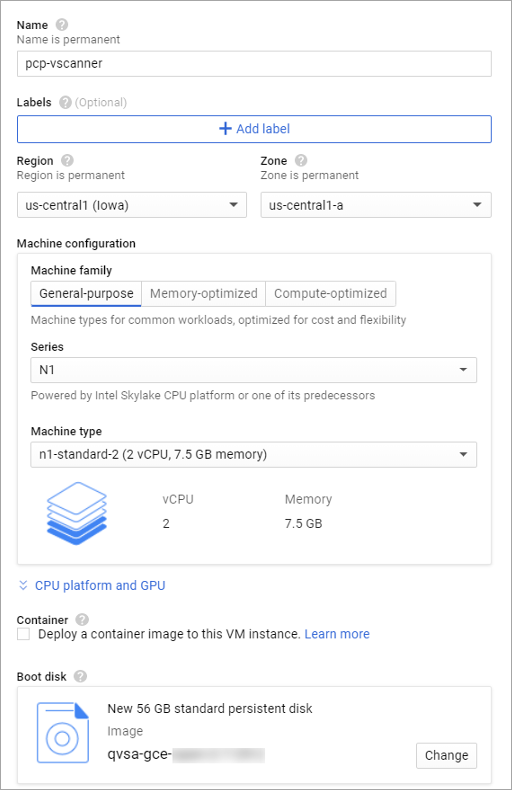512x790 pixels.
Task: Switch to the Compute-optimized tab
Action: 331,294
